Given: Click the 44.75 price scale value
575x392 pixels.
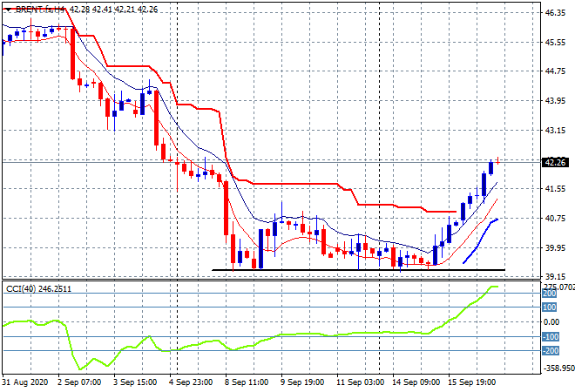Looking at the screenshot, I should [x=555, y=71].
